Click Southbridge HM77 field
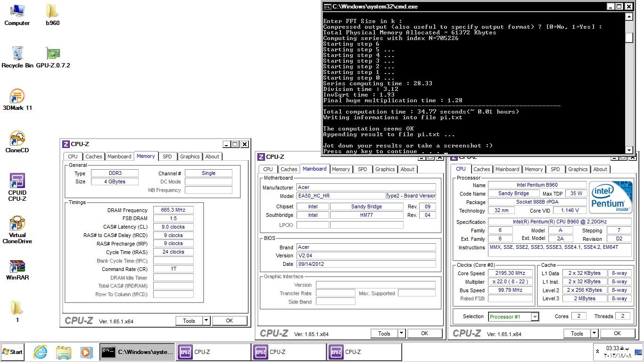The height and width of the screenshot is (362, 644). pos(366,215)
